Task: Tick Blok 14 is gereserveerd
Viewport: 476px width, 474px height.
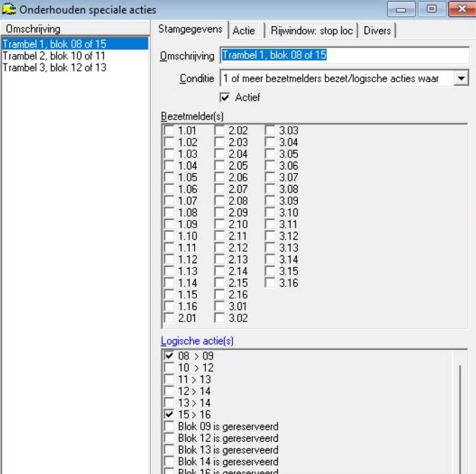Action: coord(169,461)
